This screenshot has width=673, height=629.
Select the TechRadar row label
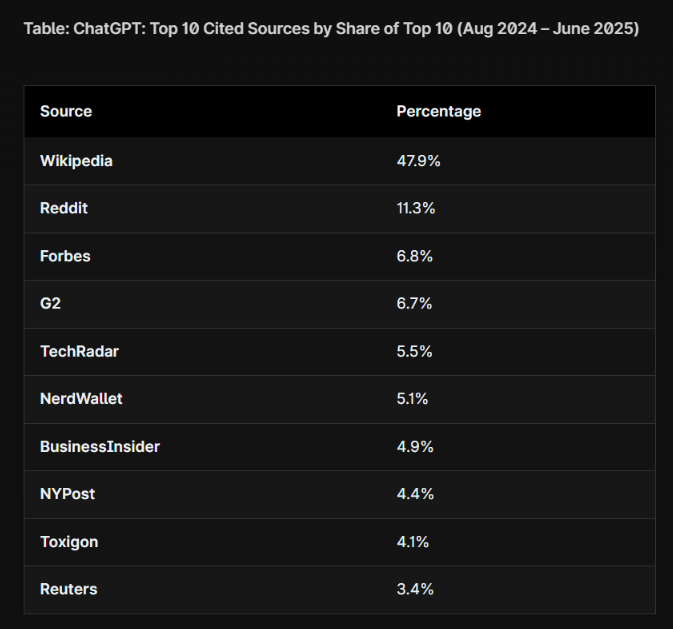coord(79,352)
